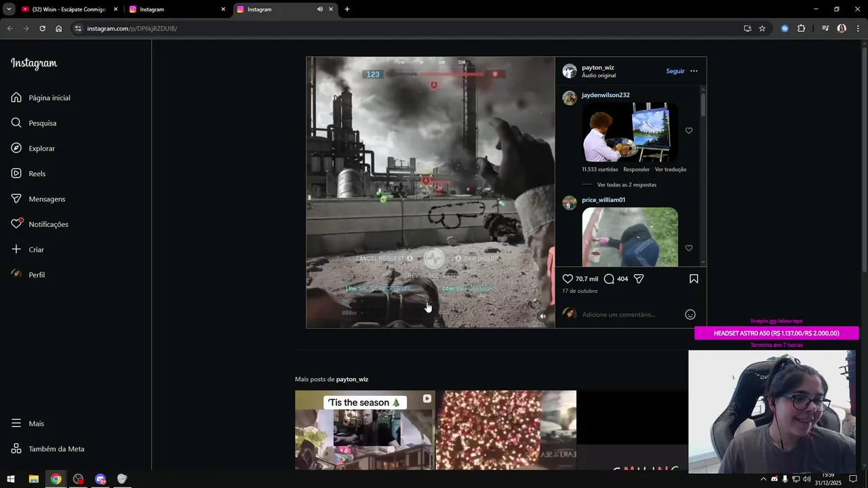Open Perfil from the sidebar
868x488 pixels.
[x=28, y=274]
